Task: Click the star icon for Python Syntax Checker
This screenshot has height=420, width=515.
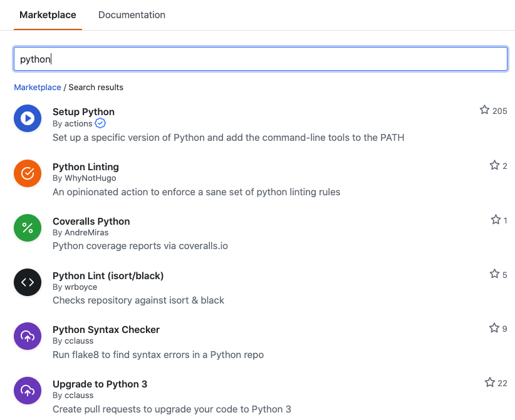Action: point(494,328)
